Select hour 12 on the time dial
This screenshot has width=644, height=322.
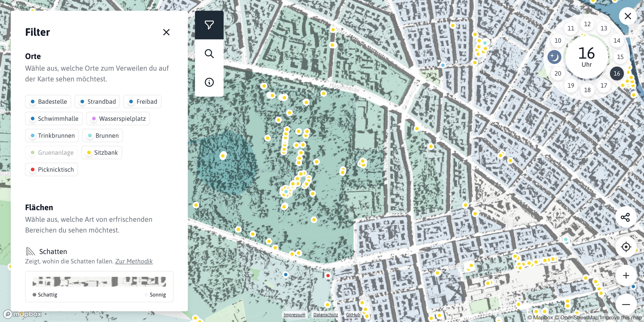(x=587, y=24)
